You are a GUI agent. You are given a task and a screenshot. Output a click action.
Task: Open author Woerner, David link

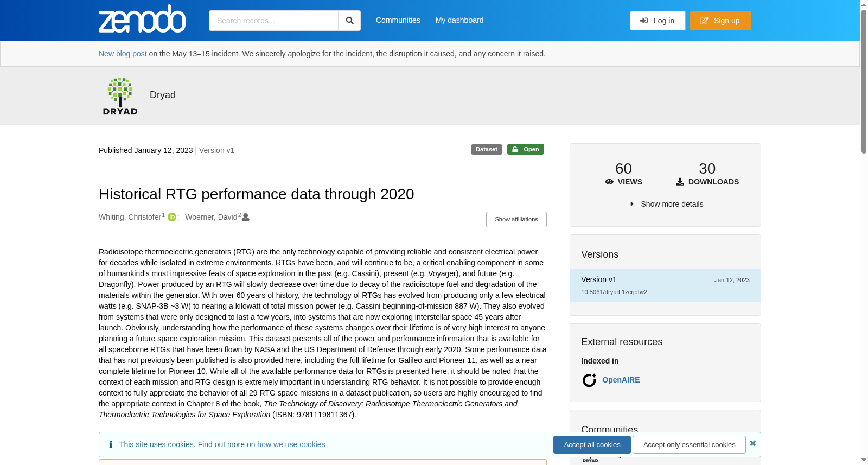point(211,217)
